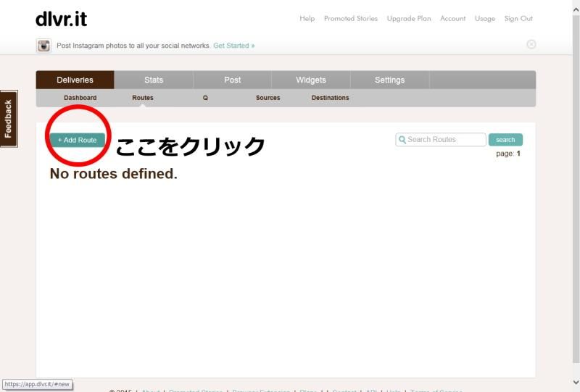Open the Feedback side tab

click(x=9, y=119)
